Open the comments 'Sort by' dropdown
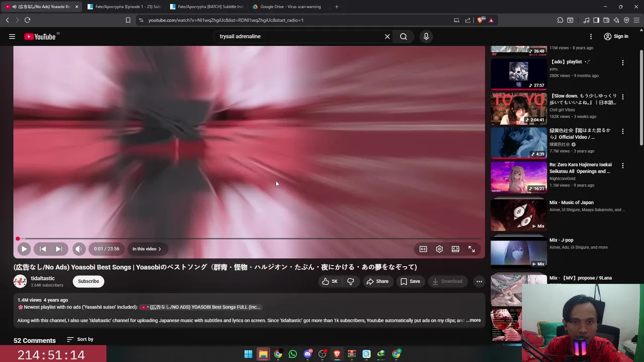This screenshot has height=362, width=644. [80, 339]
